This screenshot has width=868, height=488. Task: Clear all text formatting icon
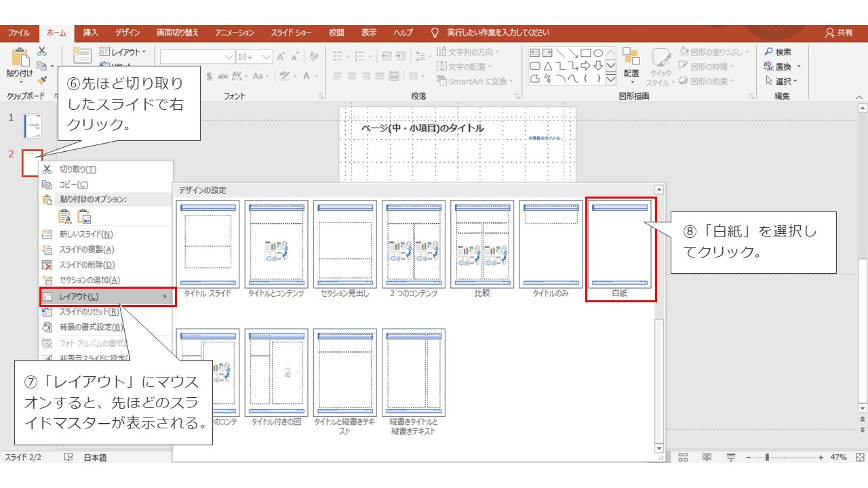tap(314, 57)
